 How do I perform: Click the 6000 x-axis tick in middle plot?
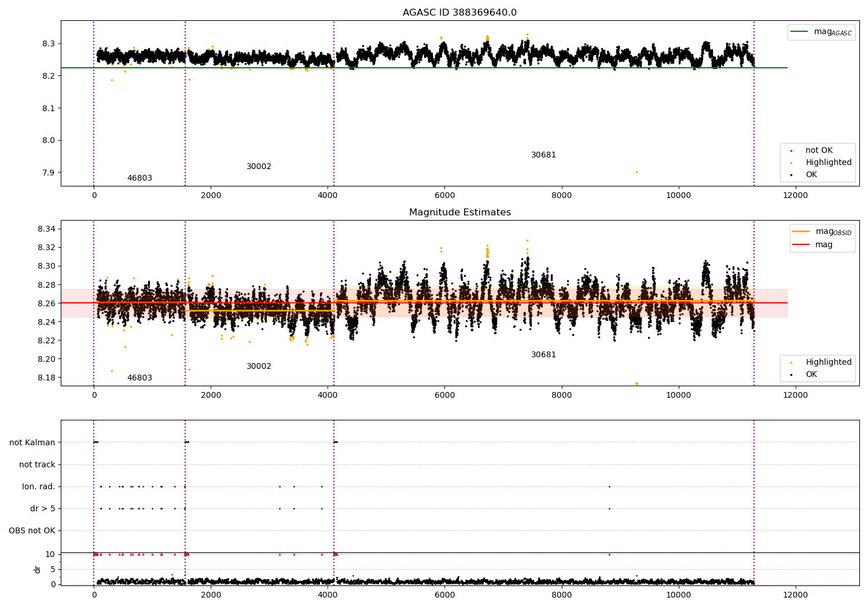(x=444, y=395)
